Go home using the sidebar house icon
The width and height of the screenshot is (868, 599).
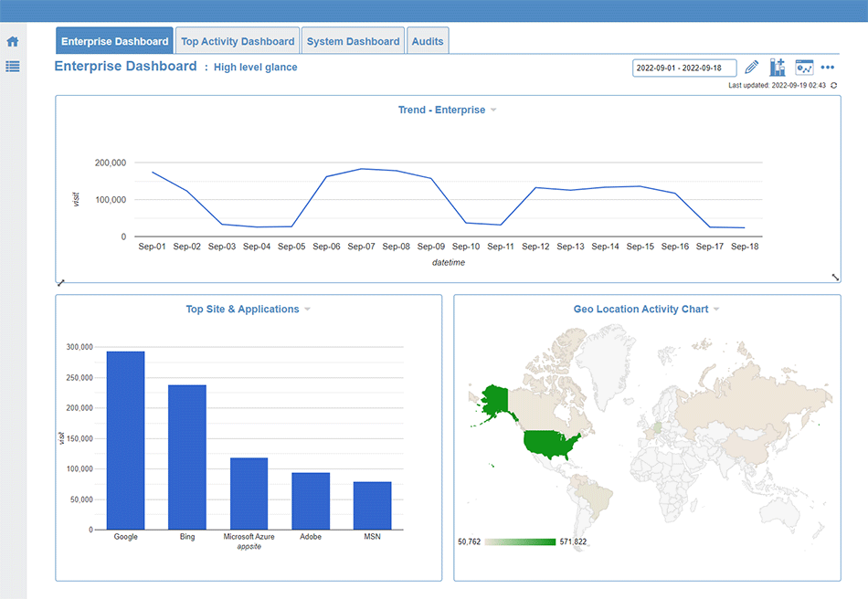pyautogui.click(x=12, y=40)
